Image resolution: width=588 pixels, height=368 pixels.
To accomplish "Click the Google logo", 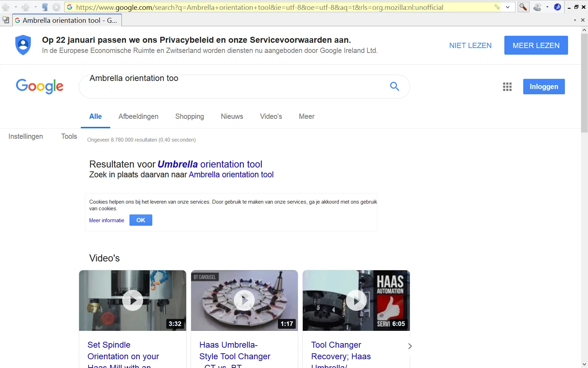I will (x=40, y=86).
